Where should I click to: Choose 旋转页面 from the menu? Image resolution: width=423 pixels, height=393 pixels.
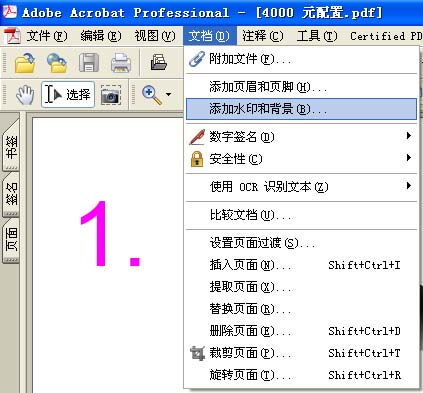(301, 375)
